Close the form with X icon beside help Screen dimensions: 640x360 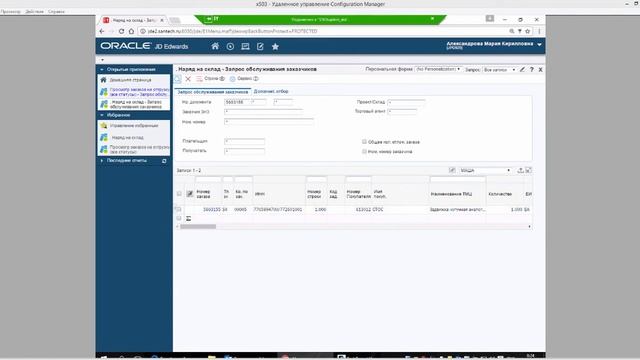pyautogui.click(x=540, y=70)
